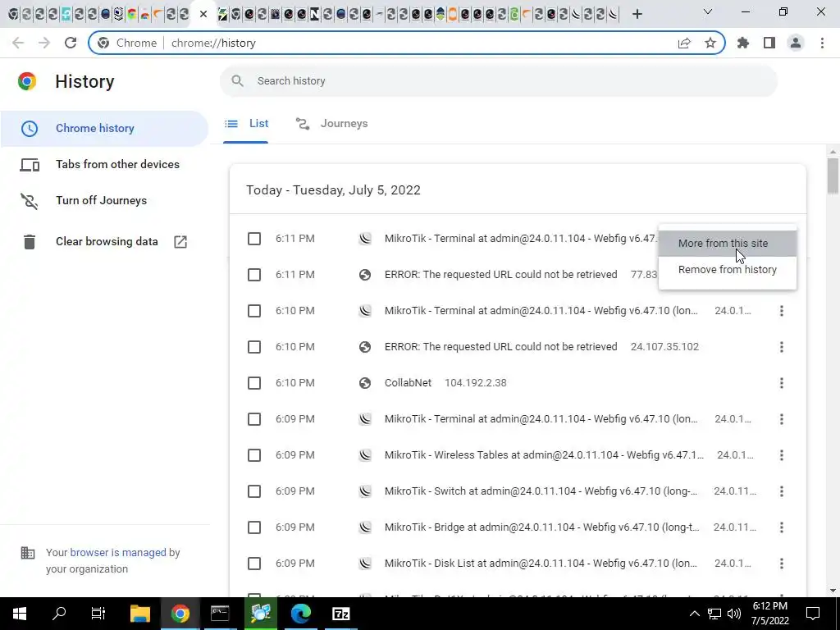Image resolution: width=840 pixels, height=630 pixels.
Task: Check the MikroTik Switch entry checkbox
Action: (x=254, y=491)
